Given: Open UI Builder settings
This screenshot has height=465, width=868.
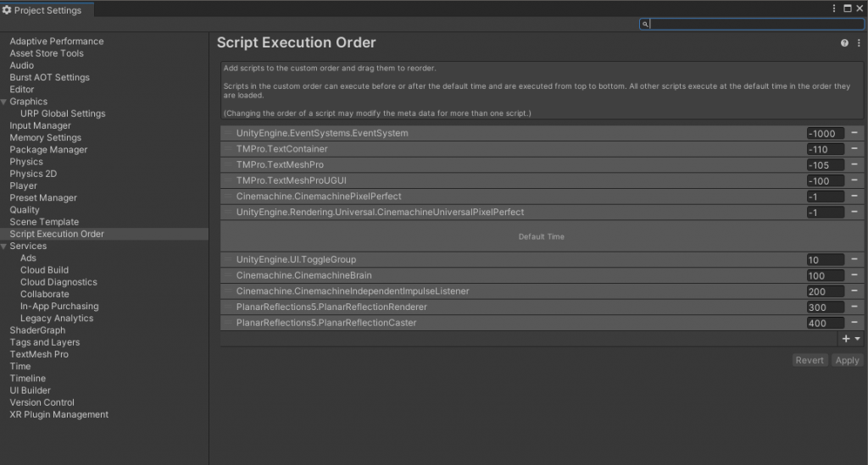Looking at the screenshot, I should (x=30, y=390).
